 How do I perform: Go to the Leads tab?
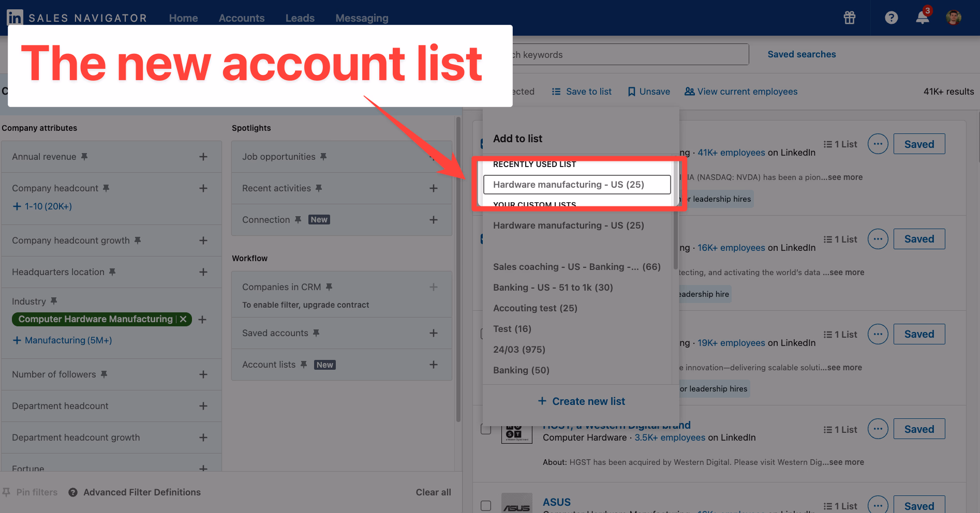(300, 18)
